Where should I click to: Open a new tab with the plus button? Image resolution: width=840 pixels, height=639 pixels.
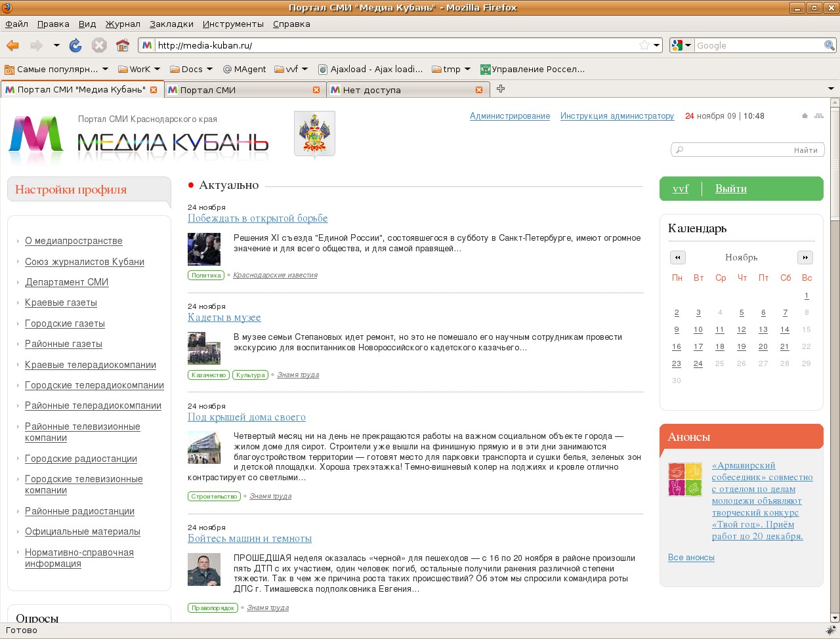[501, 89]
